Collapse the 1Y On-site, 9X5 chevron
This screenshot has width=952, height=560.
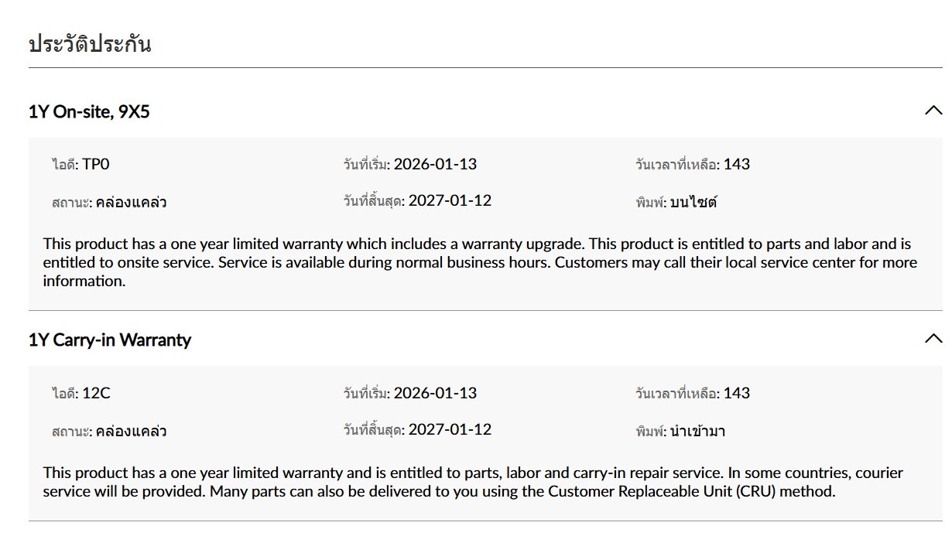(933, 111)
